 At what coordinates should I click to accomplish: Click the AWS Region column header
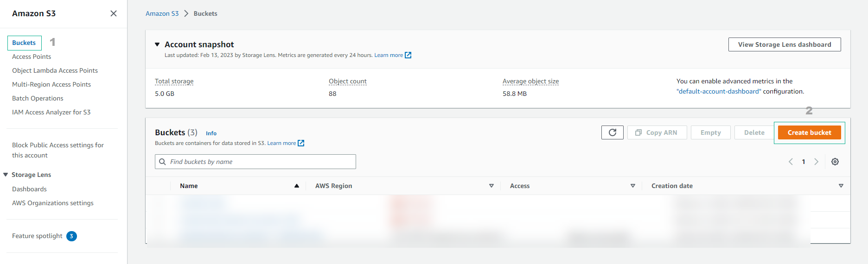click(x=334, y=186)
